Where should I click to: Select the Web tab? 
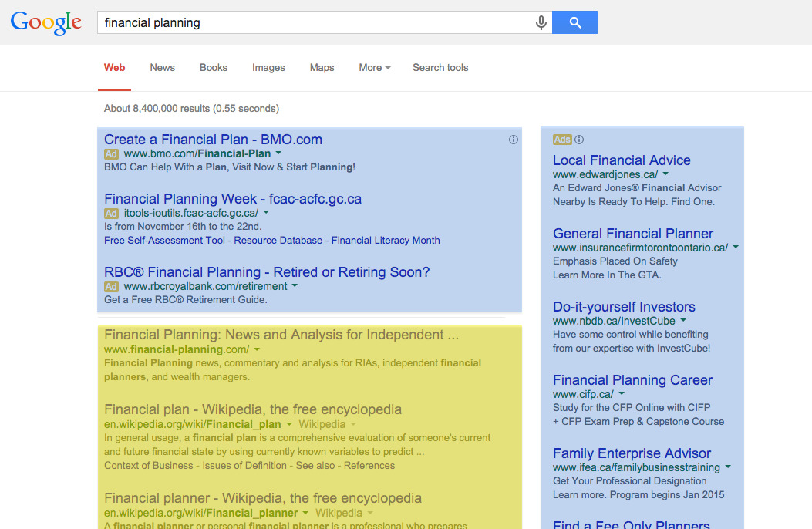coord(114,68)
